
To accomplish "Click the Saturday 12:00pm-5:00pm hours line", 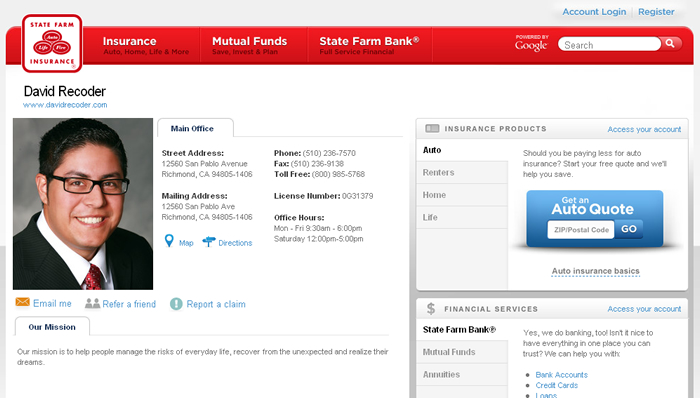I will 318,239.
